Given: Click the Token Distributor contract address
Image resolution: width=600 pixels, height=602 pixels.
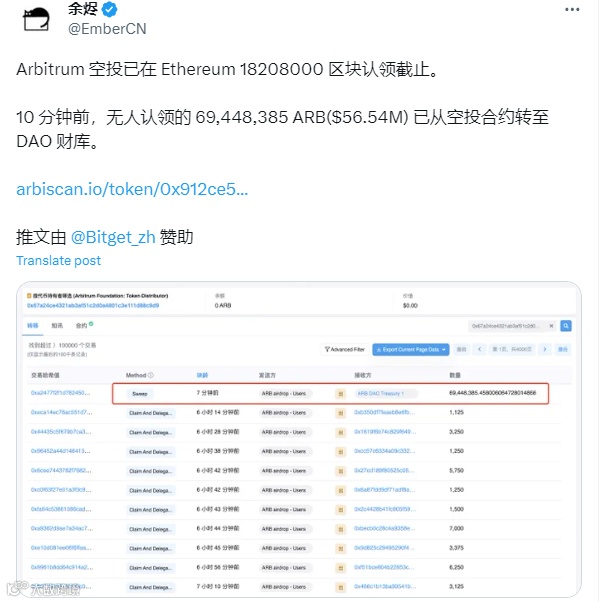Looking at the screenshot, I should point(93,306).
